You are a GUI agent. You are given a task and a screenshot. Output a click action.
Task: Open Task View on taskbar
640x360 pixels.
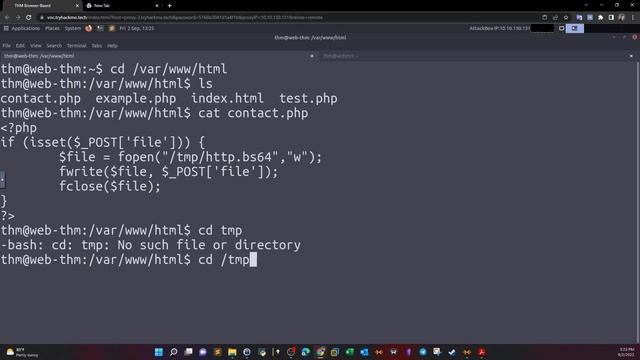coord(188,352)
